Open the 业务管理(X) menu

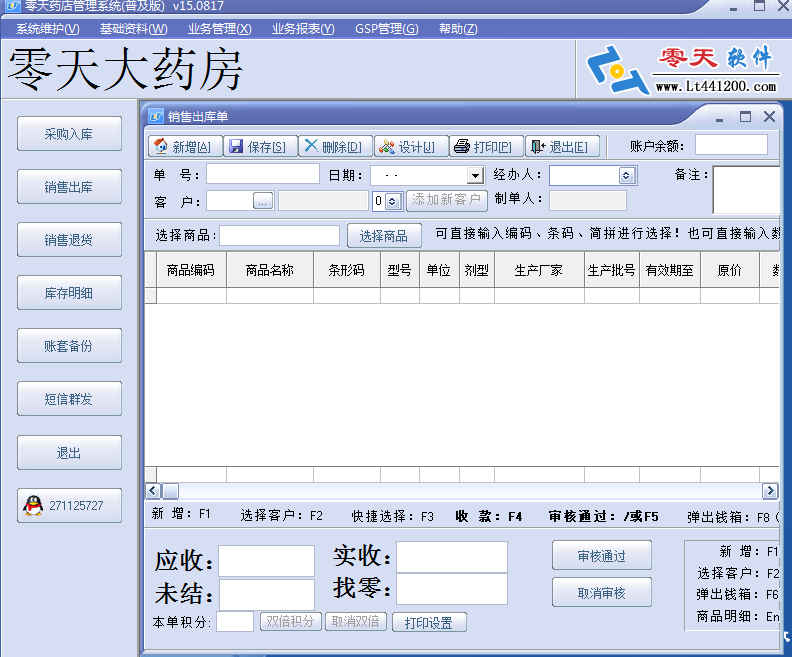[220, 29]
